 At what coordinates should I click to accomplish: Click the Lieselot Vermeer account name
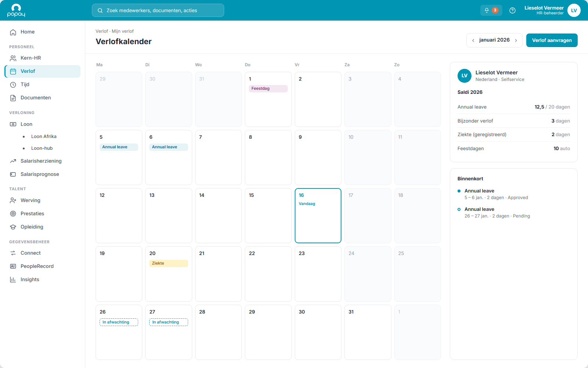tap(544, 8)
